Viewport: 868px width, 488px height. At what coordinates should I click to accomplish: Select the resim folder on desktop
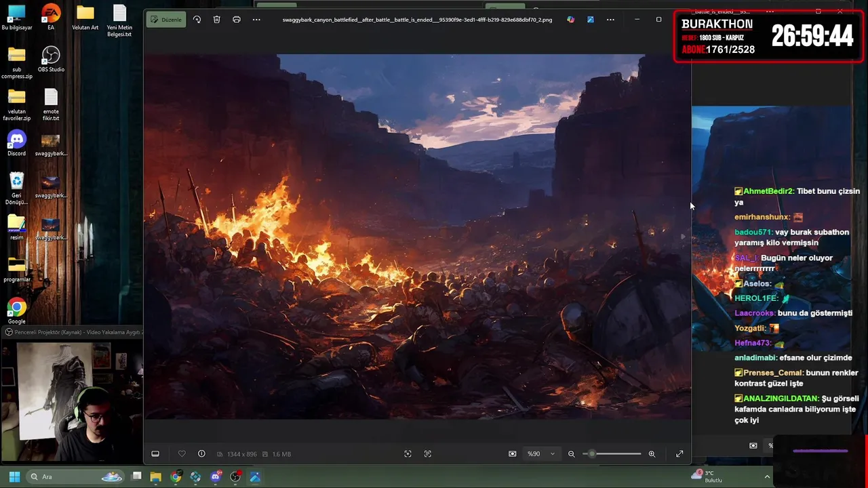point(17,228)
